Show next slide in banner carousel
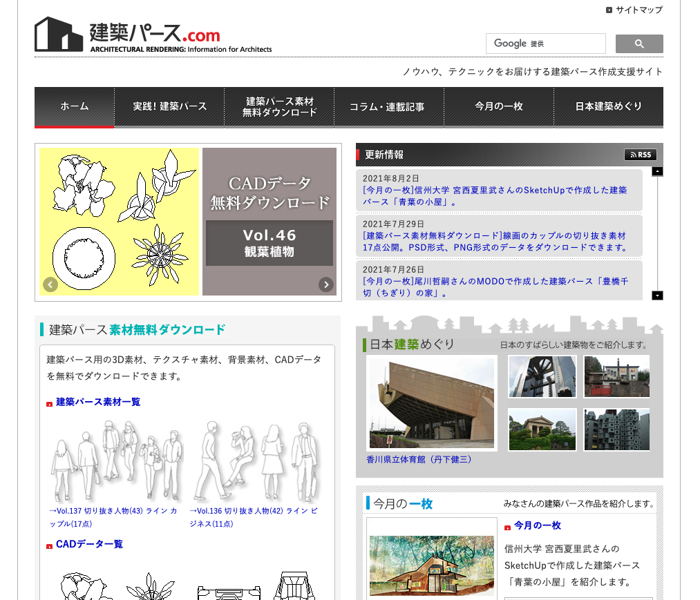Viewport: 700px width, 600px height. (326, 284)
